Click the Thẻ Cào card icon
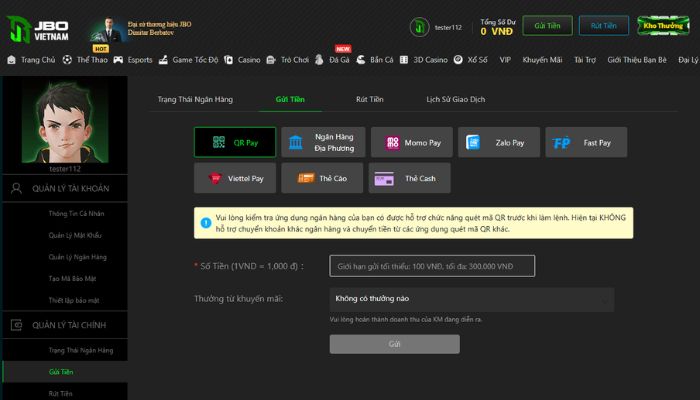This screenshot has height=400, width=700. point(306,178)
